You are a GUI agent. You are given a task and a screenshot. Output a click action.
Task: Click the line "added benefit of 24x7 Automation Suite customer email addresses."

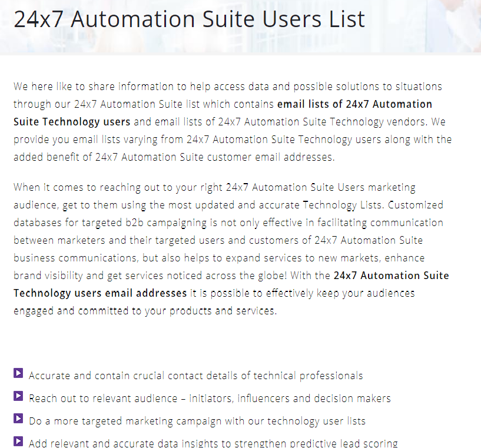coord(174,157)
